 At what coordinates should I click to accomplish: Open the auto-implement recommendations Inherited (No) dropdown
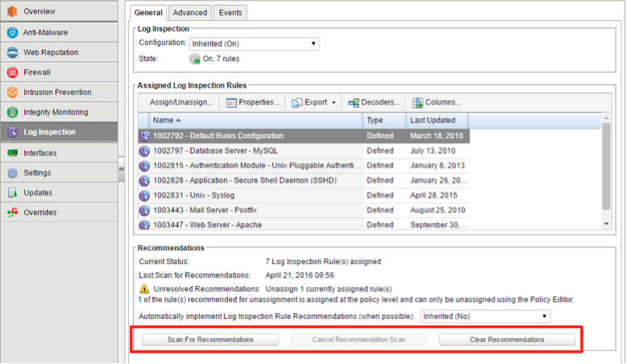[x=485, y=316]
